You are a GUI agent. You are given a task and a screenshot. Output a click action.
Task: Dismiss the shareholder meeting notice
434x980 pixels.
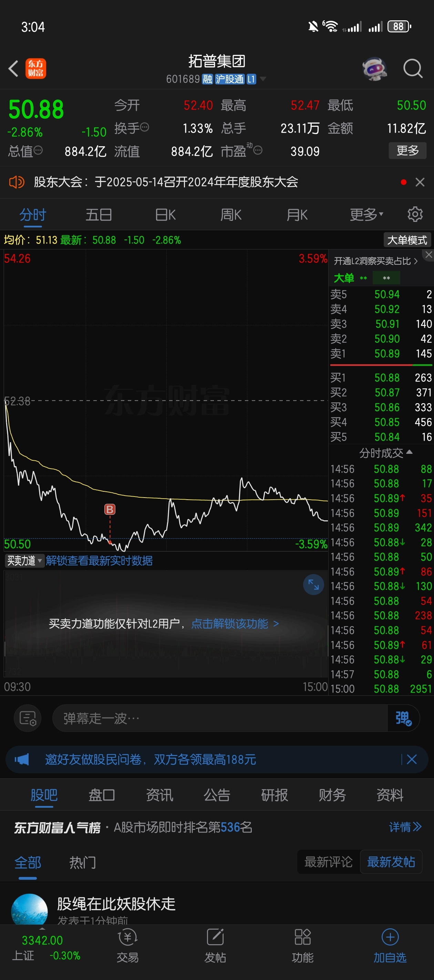coord(420,182)
